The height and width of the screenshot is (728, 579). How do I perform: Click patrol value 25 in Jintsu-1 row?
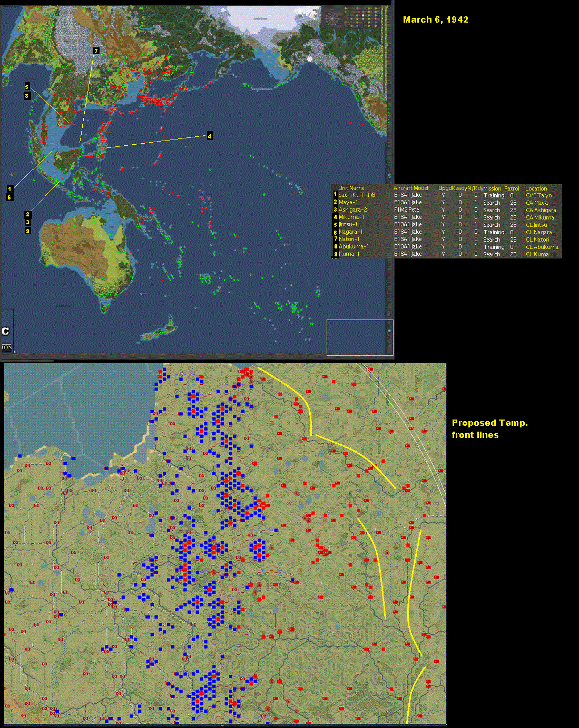click(x=513, y=225)
